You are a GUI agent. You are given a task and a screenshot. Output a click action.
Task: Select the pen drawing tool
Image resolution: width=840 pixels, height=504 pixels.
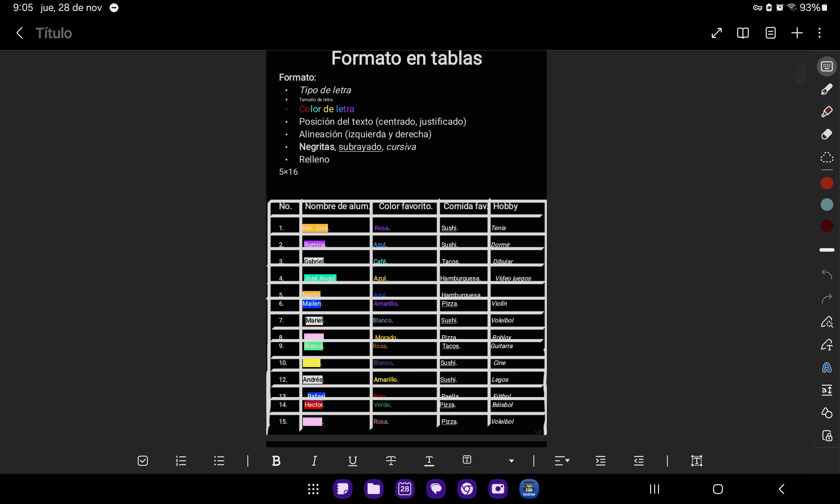[827, 89]
